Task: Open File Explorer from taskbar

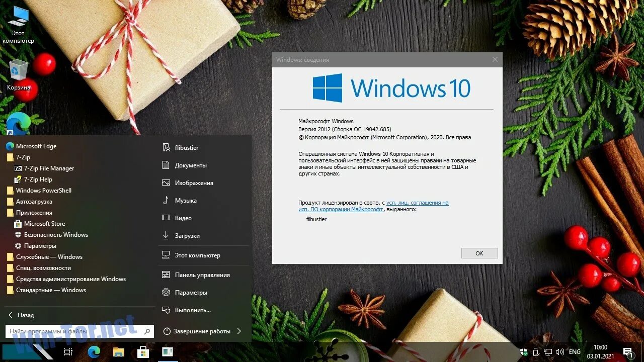Action: tap(118, 352)
